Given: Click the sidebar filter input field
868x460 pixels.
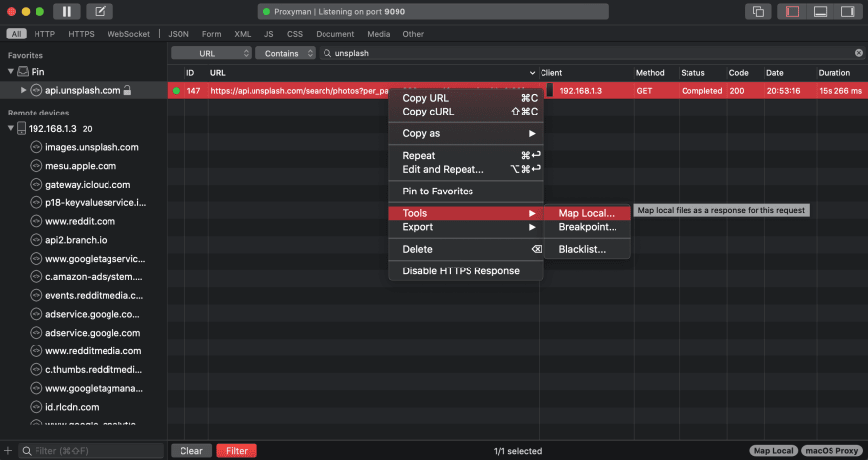Looking at the screenshot, I should (x=92, y=450).
